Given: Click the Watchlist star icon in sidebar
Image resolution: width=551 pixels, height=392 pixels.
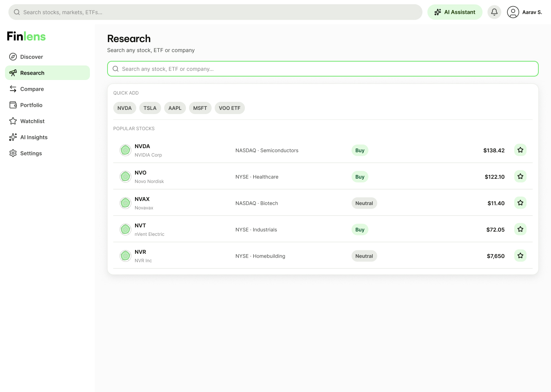Looking at the screenshot, I should pyautogui.click(x=13, y=121).
